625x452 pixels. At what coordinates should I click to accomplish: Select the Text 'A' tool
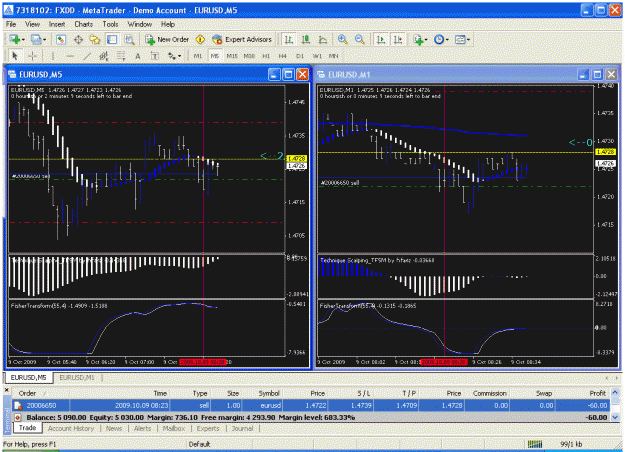tap(138, 56)
